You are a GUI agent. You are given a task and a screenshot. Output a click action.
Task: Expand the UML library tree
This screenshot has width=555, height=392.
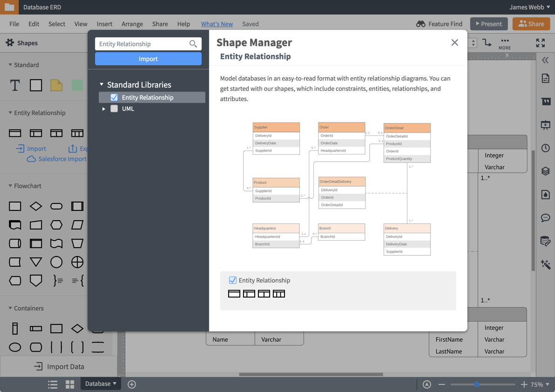tap(104, 108)
